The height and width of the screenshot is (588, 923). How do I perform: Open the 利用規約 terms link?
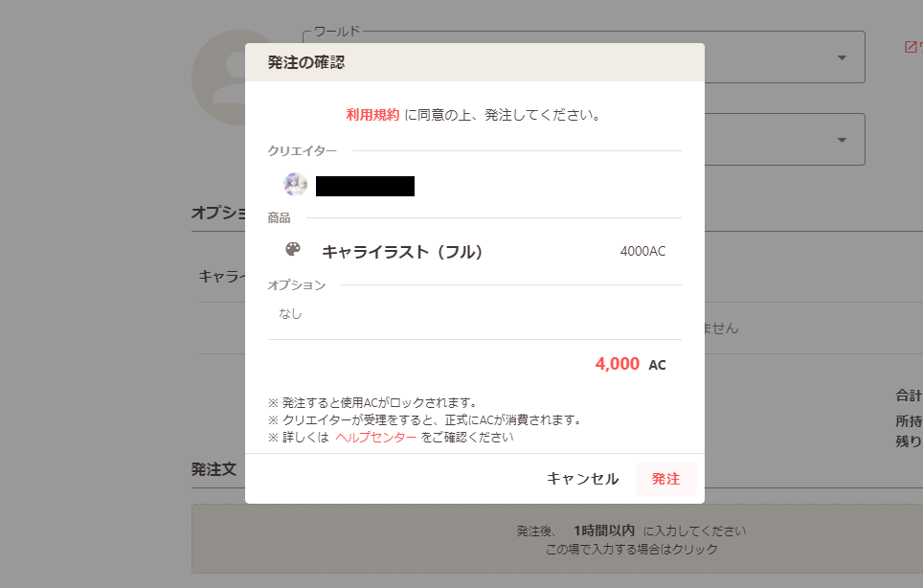[372, 115]
